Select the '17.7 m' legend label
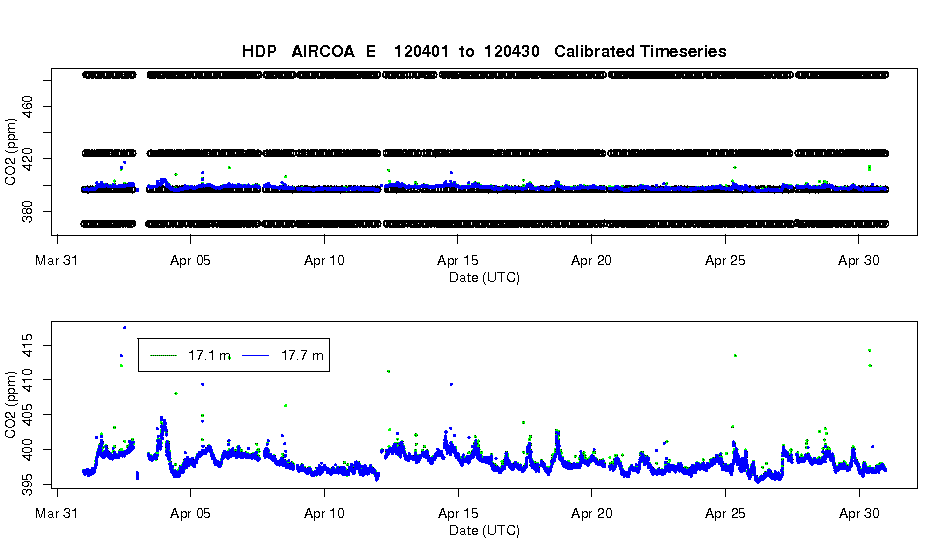 (302, 356)
